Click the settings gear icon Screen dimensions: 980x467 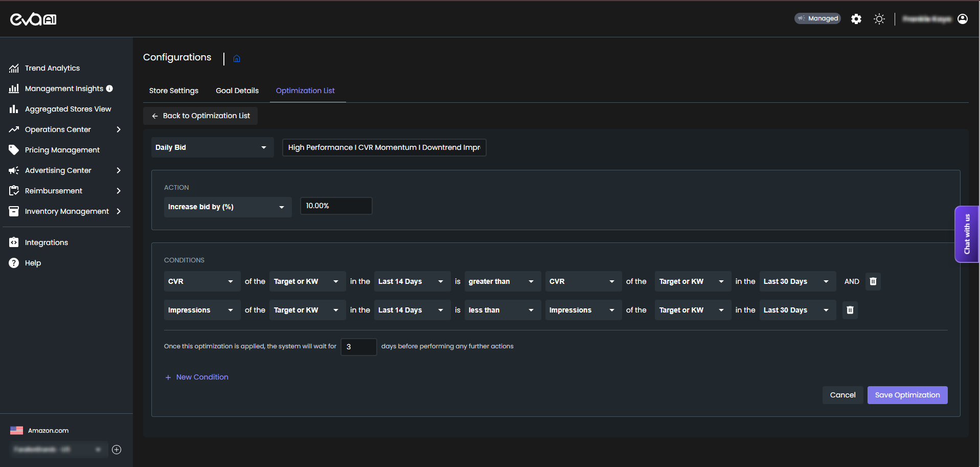[x=856, y=19]
